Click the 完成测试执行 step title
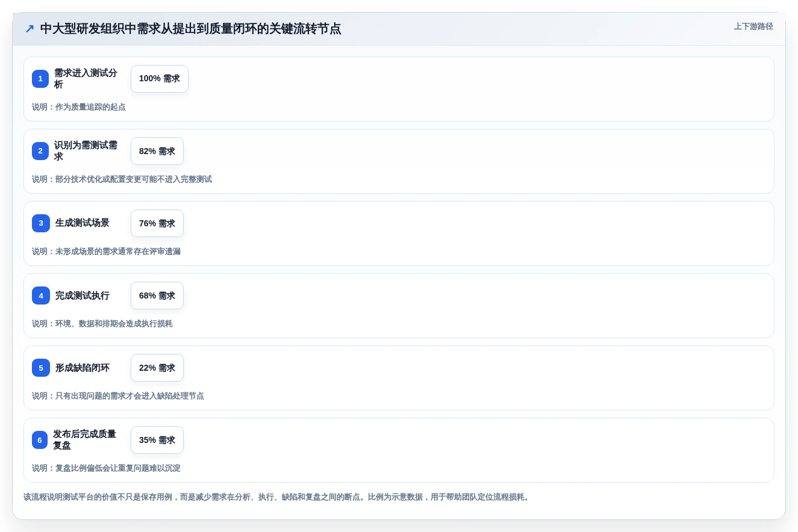This screenshot has width=798, height=532. tap(83, 295)
